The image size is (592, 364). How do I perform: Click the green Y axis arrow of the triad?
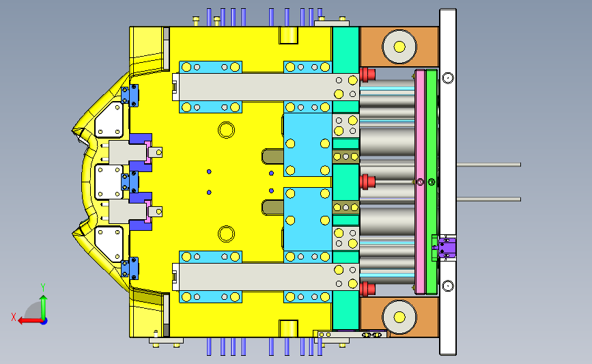(x=44, y=307)
